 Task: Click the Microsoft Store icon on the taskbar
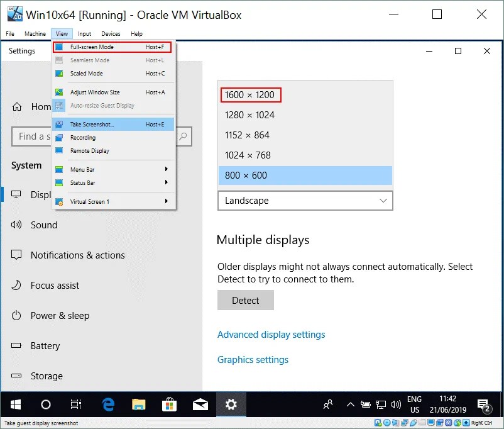pos(169,404)
